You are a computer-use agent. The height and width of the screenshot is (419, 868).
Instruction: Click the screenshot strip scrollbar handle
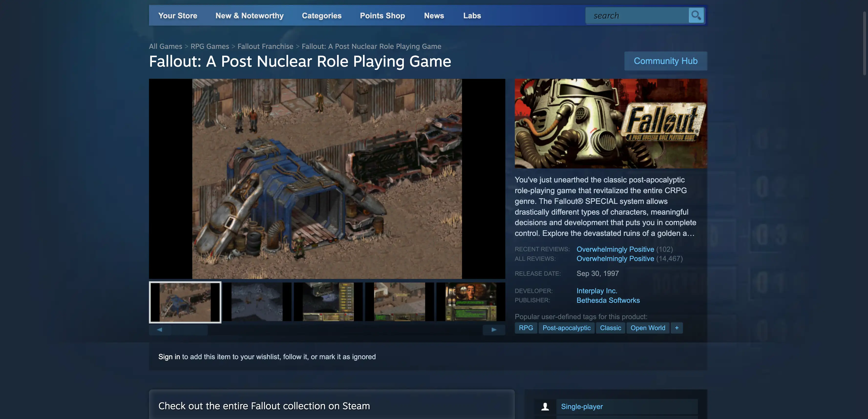[x=189, y=330]
